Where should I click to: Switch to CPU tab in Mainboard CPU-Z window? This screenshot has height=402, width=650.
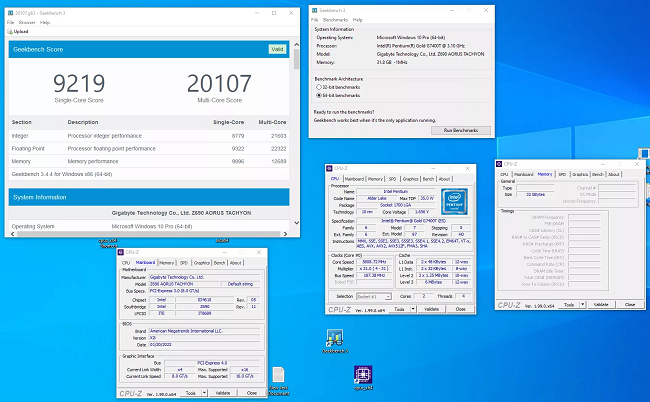click(126, 263)
